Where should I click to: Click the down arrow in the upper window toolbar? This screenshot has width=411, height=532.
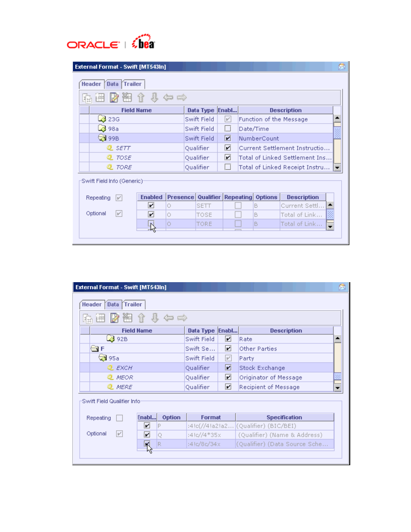155,98
